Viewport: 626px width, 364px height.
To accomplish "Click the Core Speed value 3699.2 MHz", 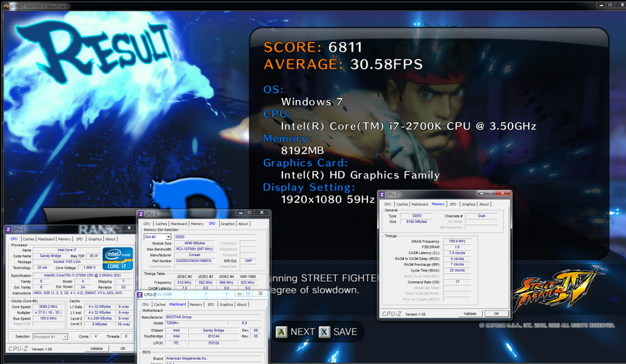I will click(48, 306).
